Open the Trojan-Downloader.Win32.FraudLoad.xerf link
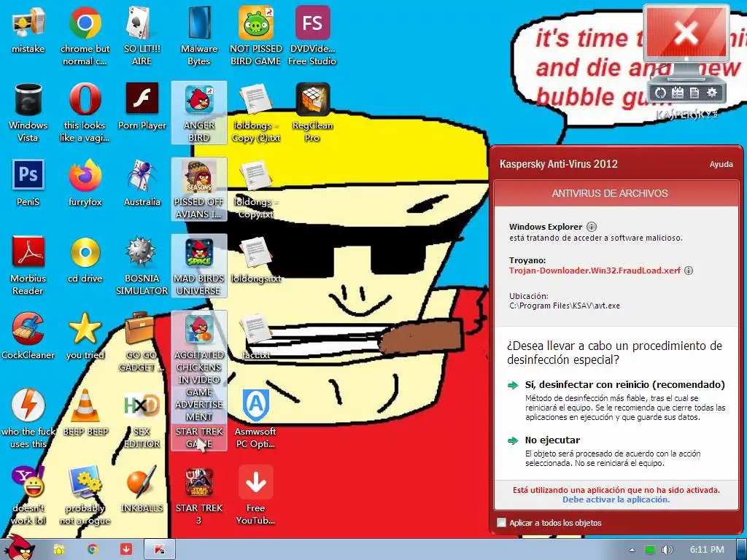The image size is (747, 560). tap(595, 271)
